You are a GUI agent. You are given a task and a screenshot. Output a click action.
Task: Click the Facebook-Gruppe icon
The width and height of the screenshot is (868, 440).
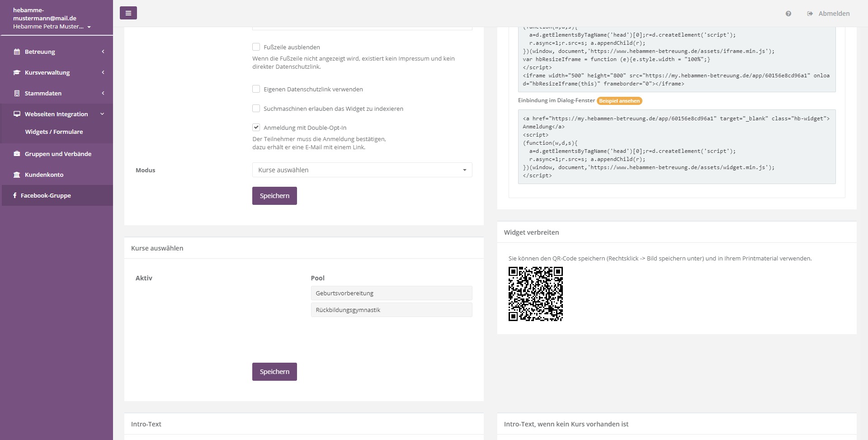pyautogui.click(x=15, y=195)
